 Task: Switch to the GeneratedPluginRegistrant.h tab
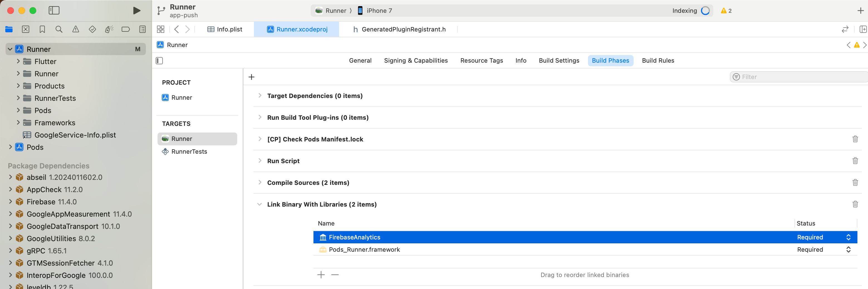click(399, 29)
